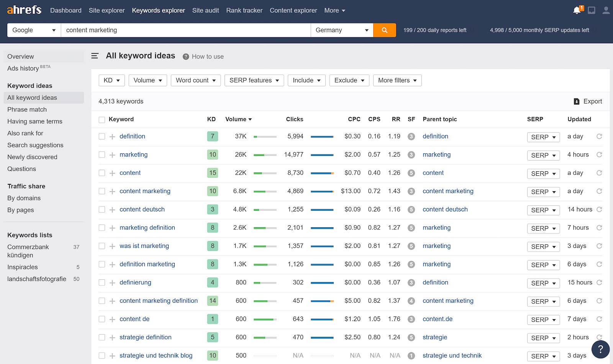Screen dimensions: 613x364
Task: Open Rank tracker in top navigation
Action: (x=244, y=10)
